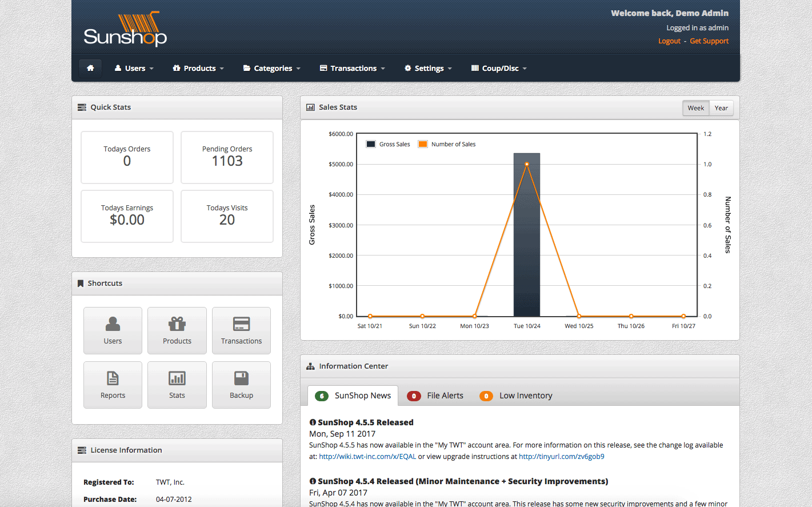812x507 pixels.
Task: Expand the Coup/Disc dropdown caret
Action: click(525, 69)
